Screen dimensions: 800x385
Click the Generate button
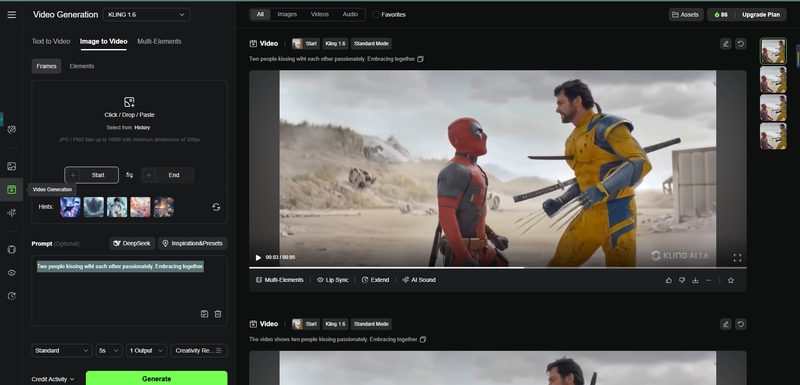coord(157,378)
